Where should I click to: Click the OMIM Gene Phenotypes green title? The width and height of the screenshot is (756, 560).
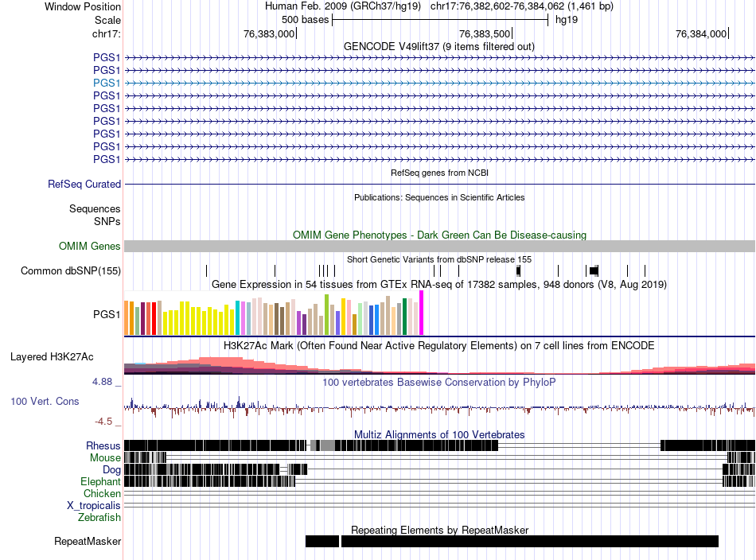(x=440, y=235)
